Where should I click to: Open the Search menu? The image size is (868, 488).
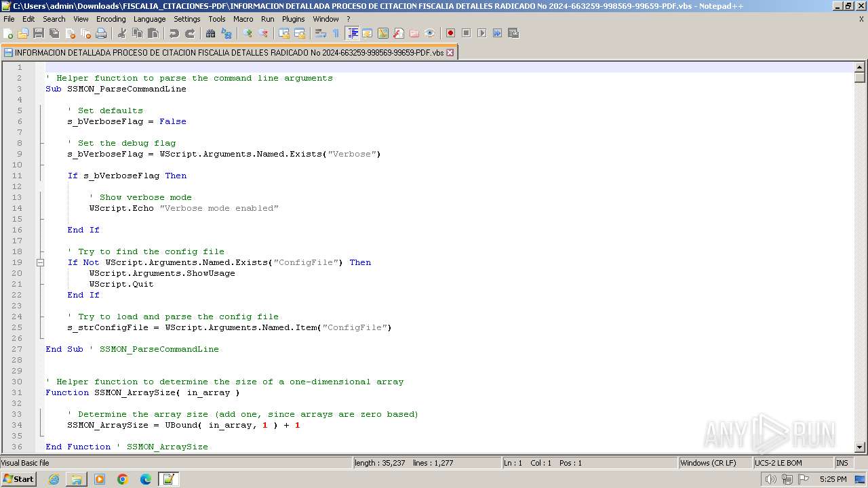tap(54, 19)
